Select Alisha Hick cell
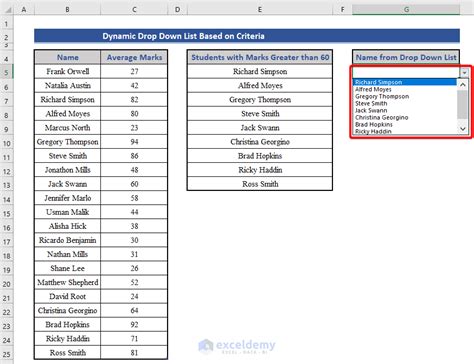Image resolution: width=474 pixels, height=364 pixels. 67,226
